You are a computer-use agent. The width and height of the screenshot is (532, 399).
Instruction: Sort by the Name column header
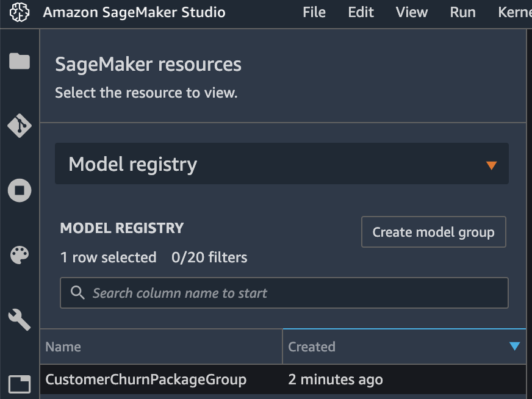click(161, 347)
